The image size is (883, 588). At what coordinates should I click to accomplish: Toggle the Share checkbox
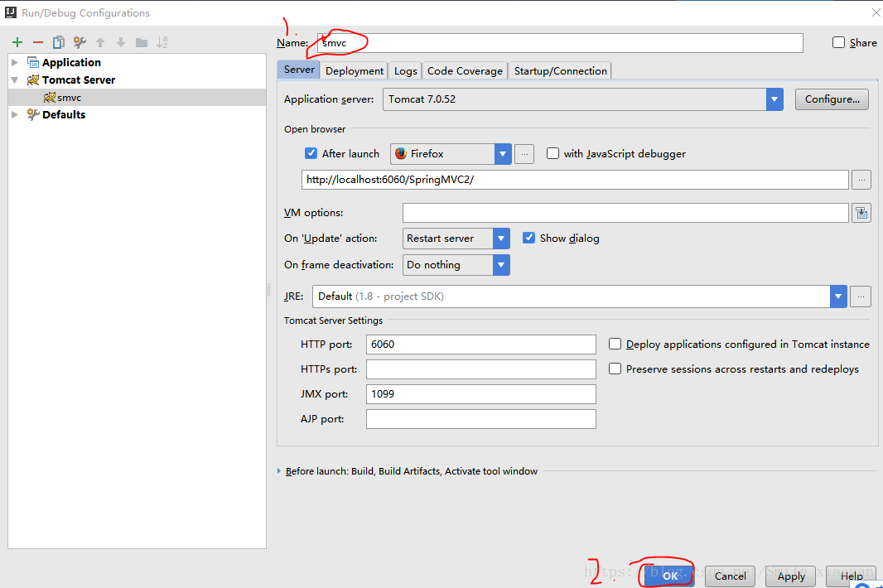(x=838, y=42)
